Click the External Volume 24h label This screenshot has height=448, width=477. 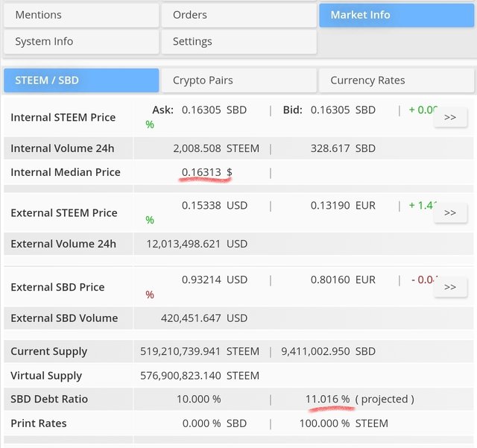point(63,244)
